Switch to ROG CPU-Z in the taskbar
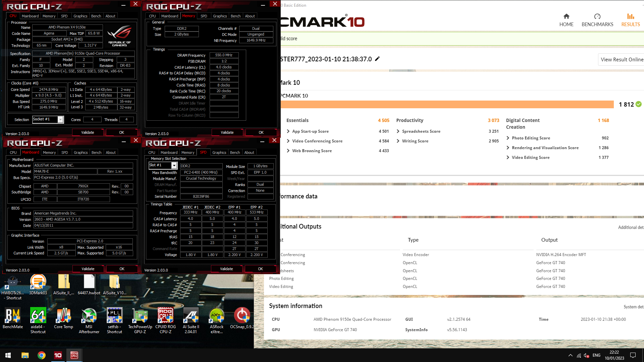Viewport: 644px width, 362px height. 74,355
